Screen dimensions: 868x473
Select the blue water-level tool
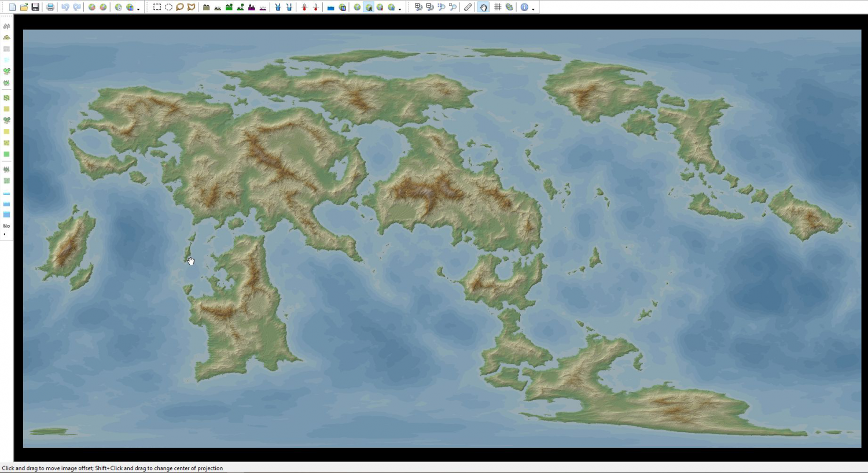[x=330, y=7]
